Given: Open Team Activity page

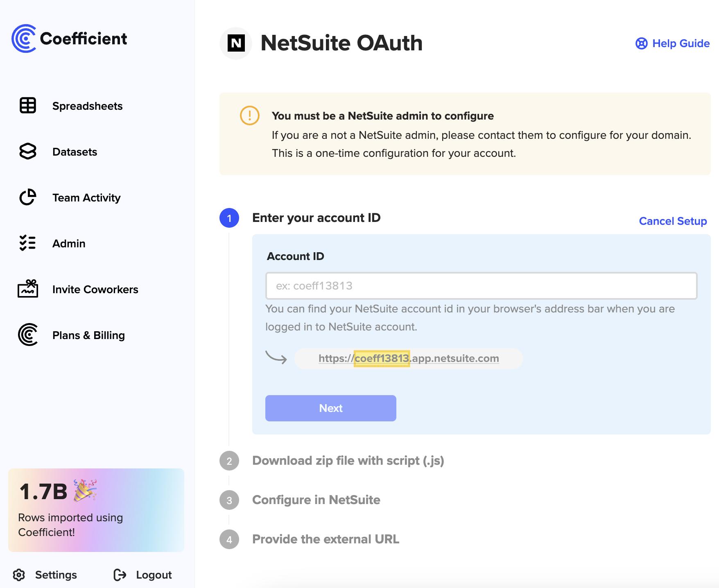Looking at the screenshot, I should 86,198.
